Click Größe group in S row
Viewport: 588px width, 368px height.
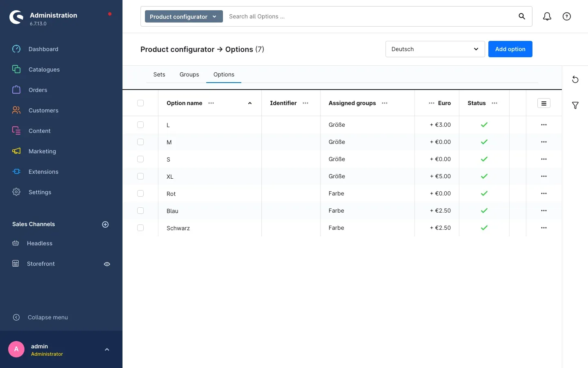pos(337,159)
